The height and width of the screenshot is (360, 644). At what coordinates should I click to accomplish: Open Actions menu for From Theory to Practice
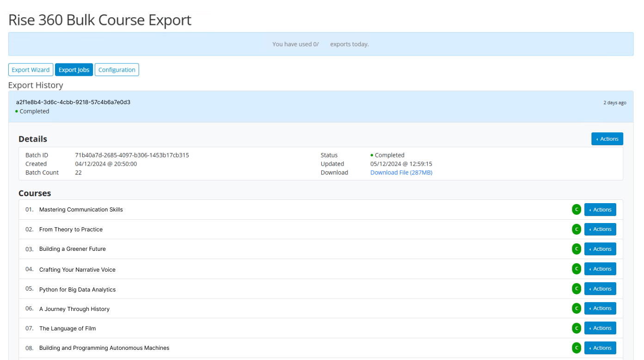point(600,229)
